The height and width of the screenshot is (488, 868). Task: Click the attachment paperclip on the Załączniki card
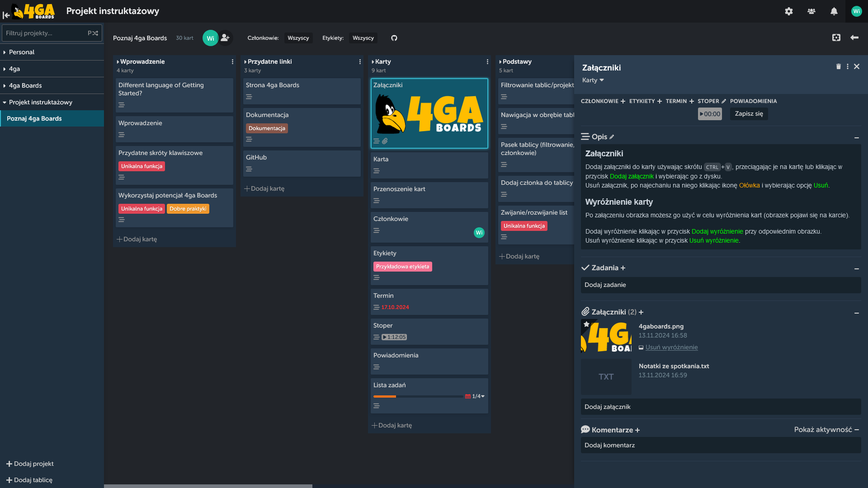(x=385, y=141)
